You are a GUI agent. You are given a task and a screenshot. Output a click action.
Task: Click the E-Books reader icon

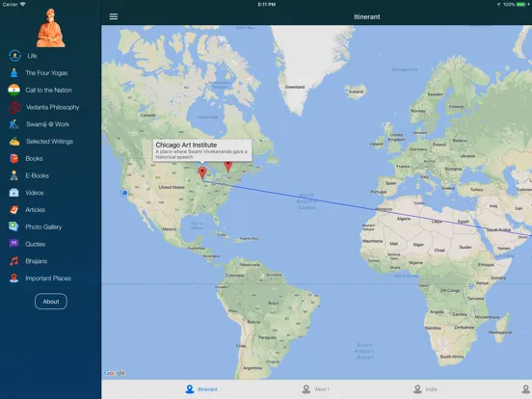[x=13, y=175]
